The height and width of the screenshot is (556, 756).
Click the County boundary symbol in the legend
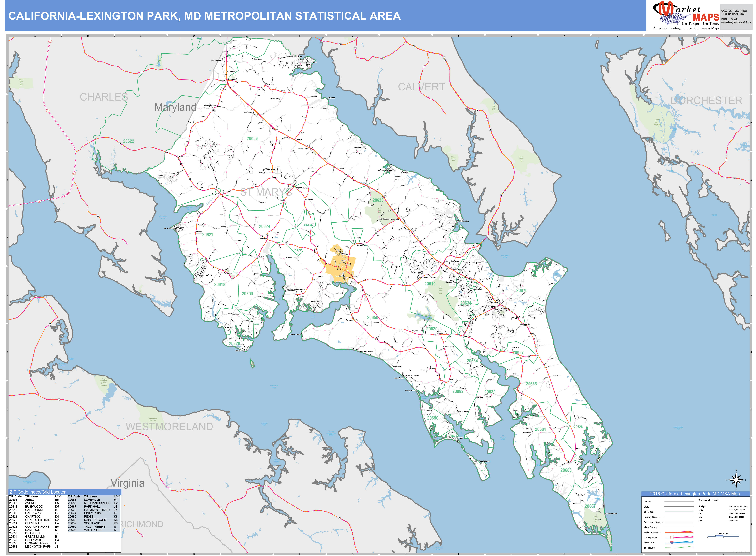tap(679, 501)
